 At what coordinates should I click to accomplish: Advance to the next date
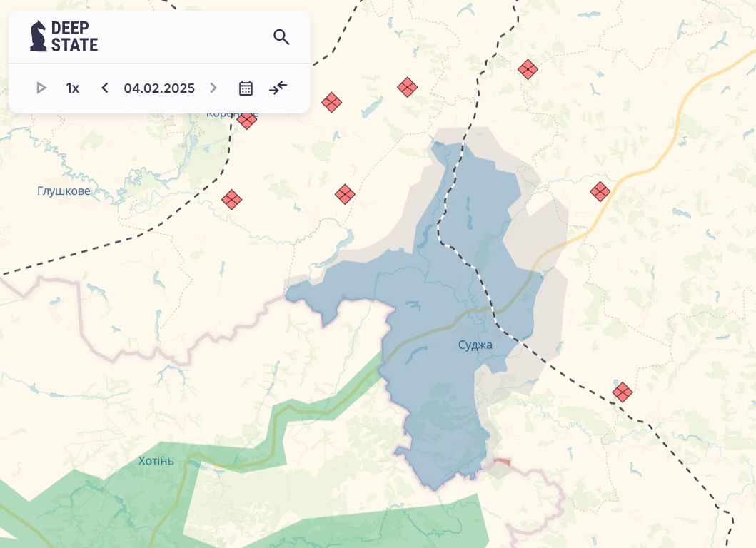tap(213, 88)
